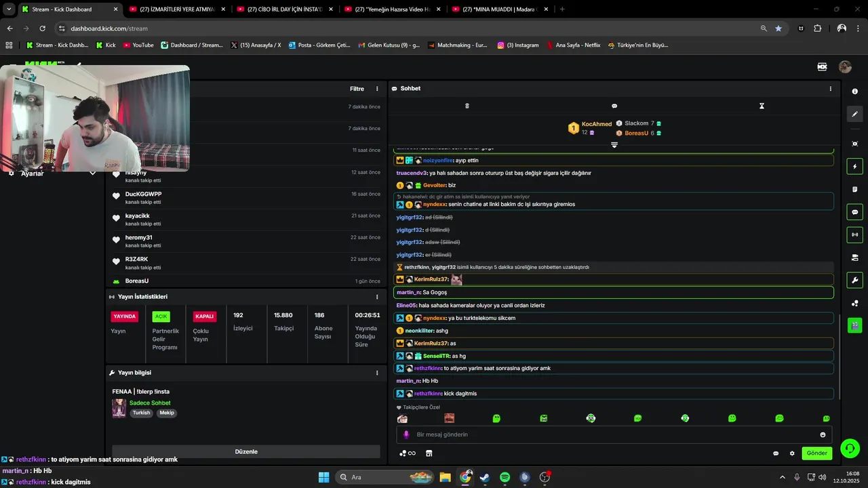This screenshot has width=868, height=488.
Task: Click the screen capture frame icon in sidebar
Action: 854,144
